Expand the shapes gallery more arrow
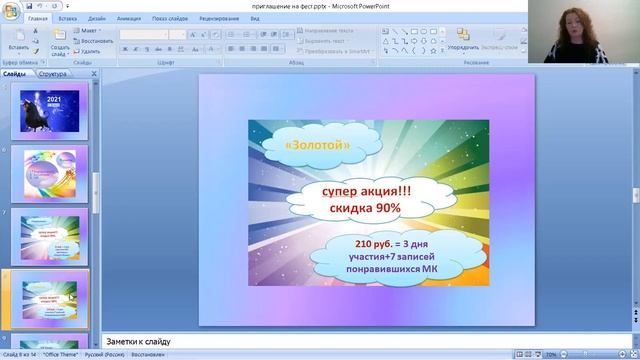 click(x=442, y=51)
